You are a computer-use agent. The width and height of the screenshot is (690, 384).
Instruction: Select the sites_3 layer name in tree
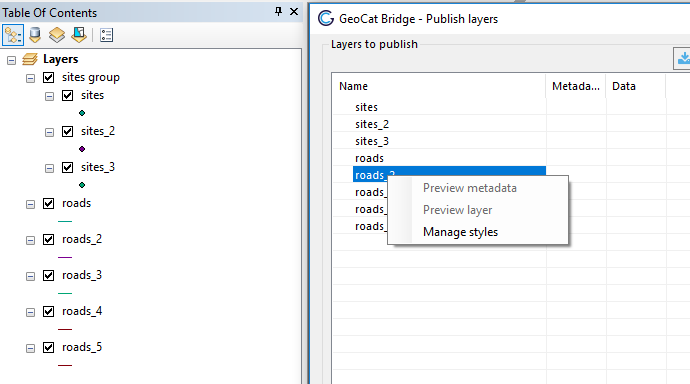(x=98, y=167)
